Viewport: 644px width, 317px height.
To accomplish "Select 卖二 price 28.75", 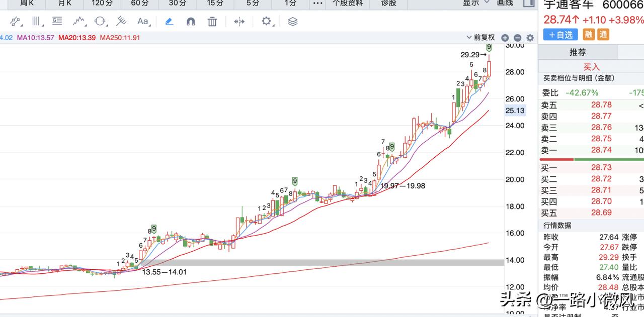I will (x=601, y=139).
